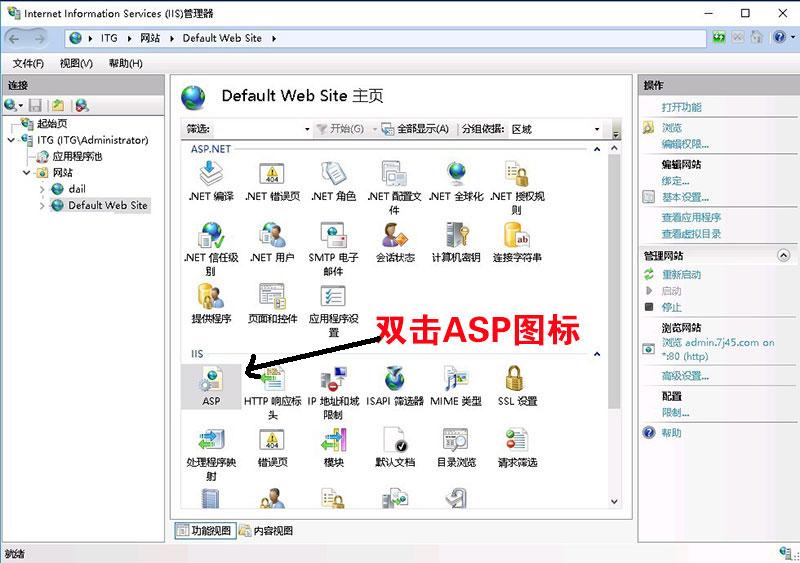Screen dimensions: 800x563
Task: Select the ASP icon in IIS section
Action: (211, 380)
